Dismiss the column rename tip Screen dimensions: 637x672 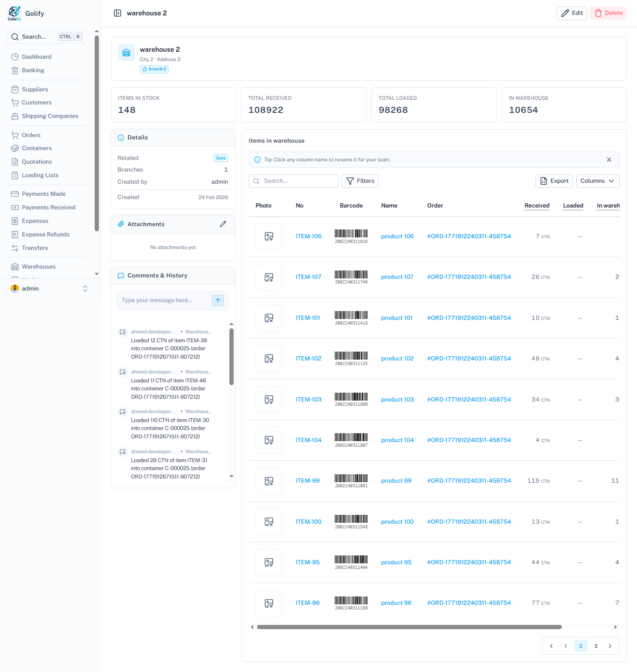pos(609,159)
